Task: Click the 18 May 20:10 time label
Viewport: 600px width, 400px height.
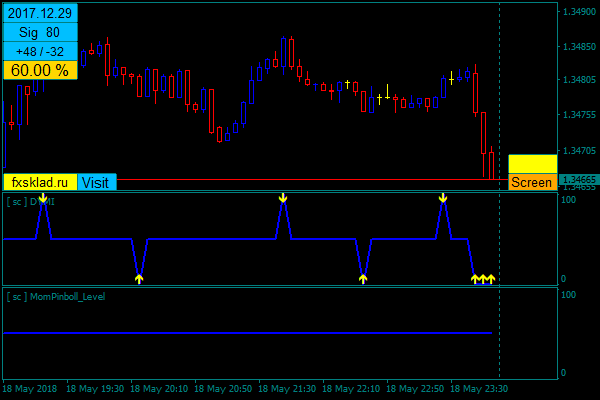Action: 159,389
